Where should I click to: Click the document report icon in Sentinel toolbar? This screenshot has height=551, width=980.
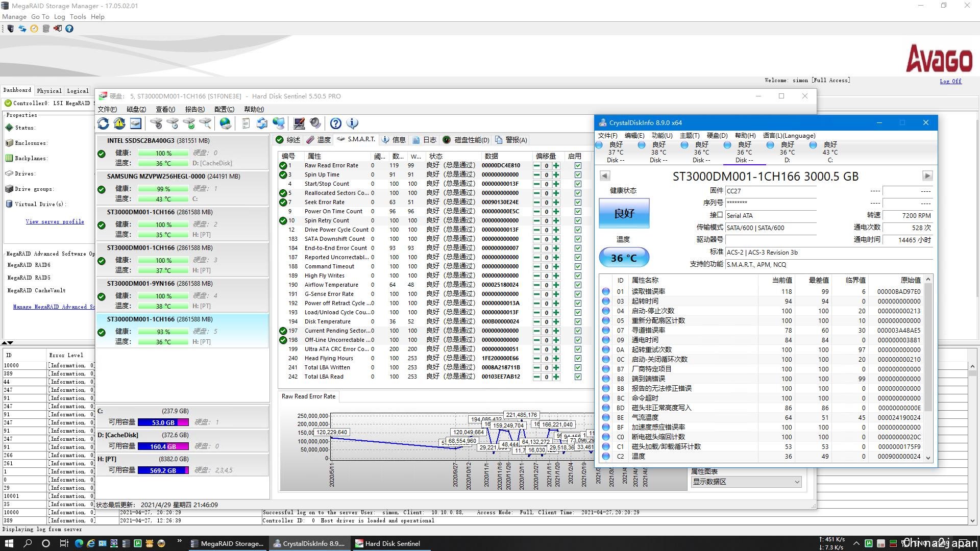[246, 123]
